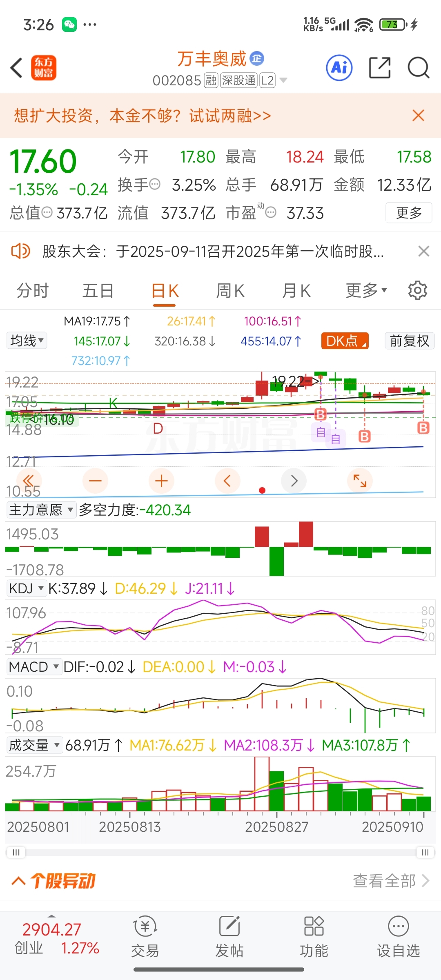The width and height of the screenshot is (441, 980).
Task: Tap the rightmost B buy marker
Action: click(423, 428)
